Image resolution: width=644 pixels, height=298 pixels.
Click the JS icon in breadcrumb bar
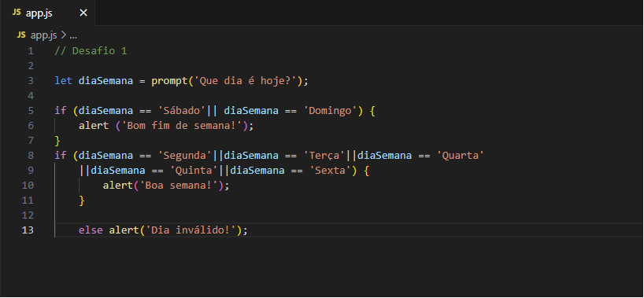coord(21,35)
